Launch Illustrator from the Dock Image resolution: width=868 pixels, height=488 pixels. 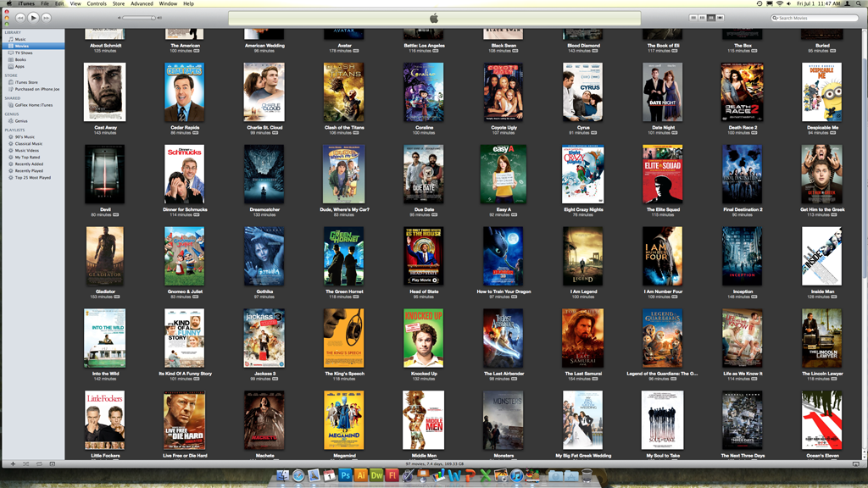coord(361,475)
